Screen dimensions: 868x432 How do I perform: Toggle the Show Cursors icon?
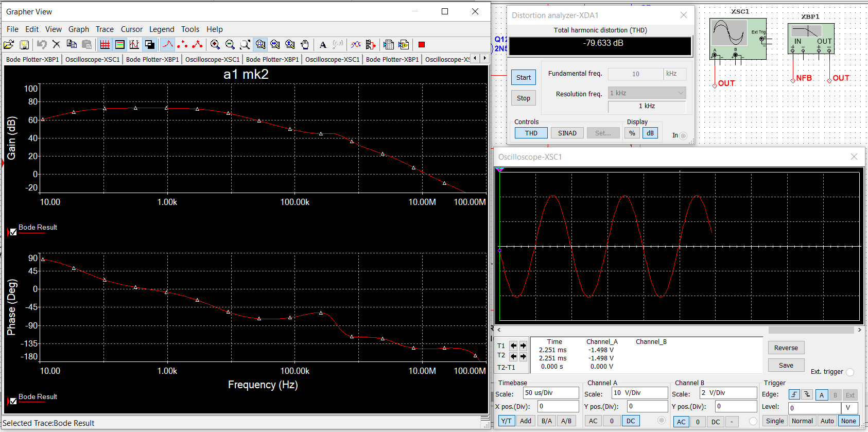(135, 45)
